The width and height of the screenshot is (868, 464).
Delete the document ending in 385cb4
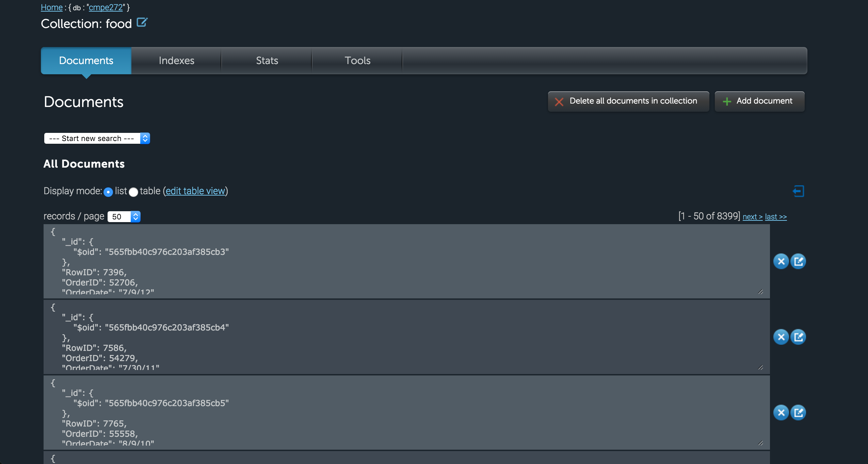[x=781, y=337]
